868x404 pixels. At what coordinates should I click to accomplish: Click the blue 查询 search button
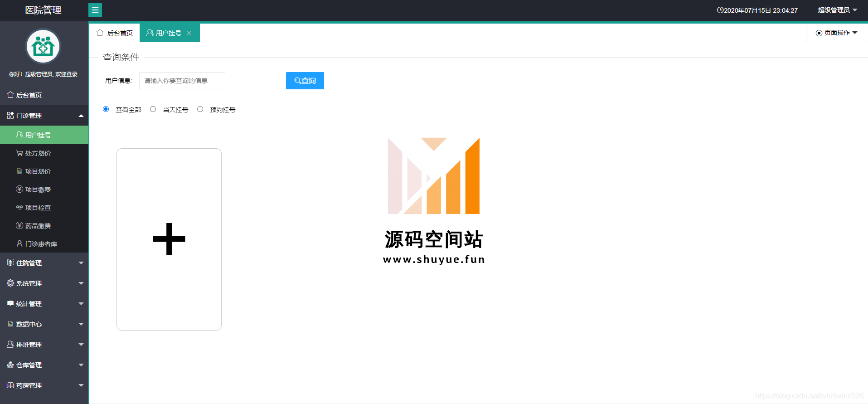pos(305,81)
